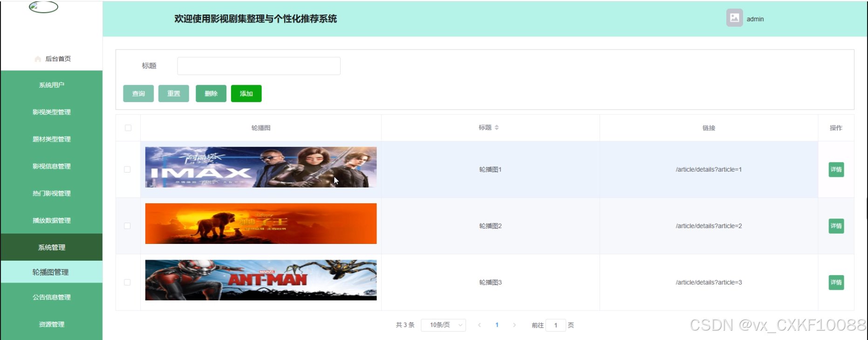Image resolution: width=868 pixels, height=340 pixels.
Task: Click the 操作 column header
Action: 836,128
